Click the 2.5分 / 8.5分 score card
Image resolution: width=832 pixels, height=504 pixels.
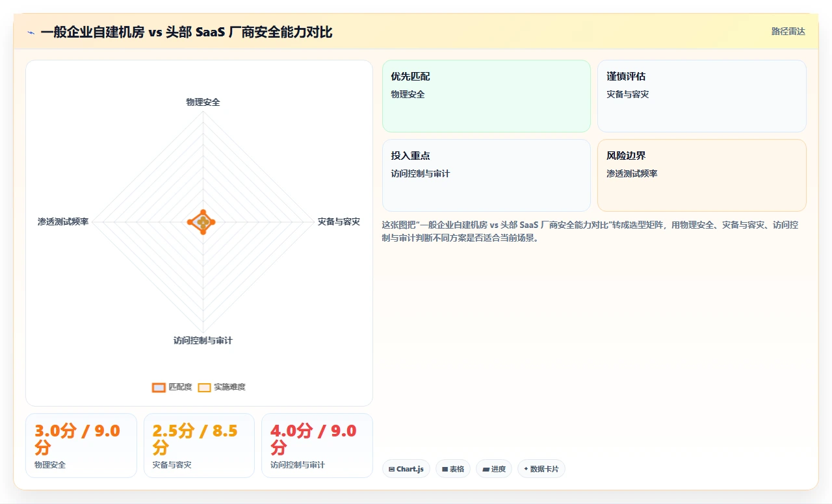click(199, 446)
